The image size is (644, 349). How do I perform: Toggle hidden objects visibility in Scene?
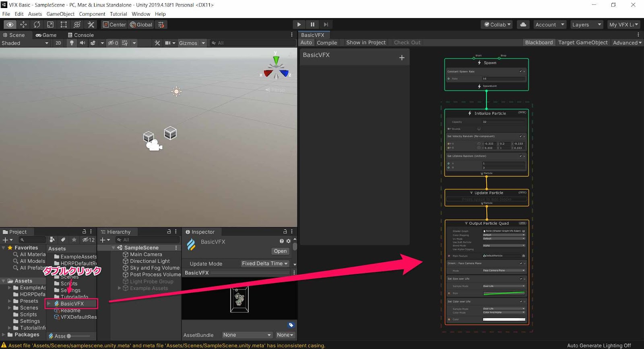point(113,43)
